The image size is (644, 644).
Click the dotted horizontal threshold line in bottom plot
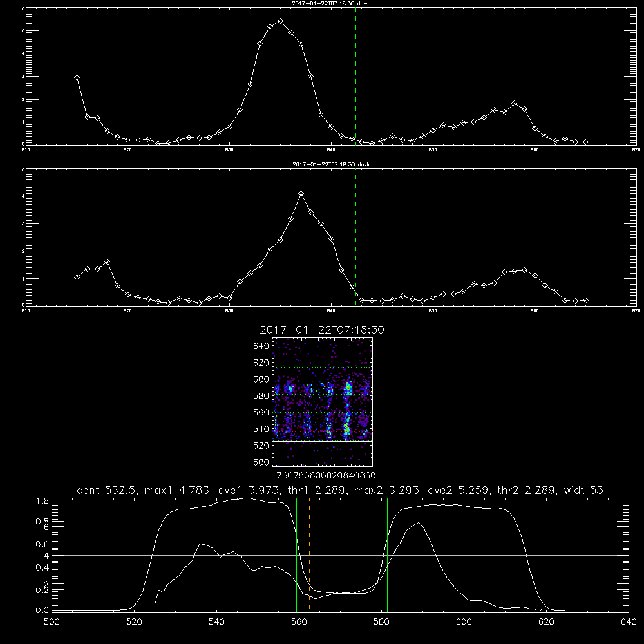tap(340, 580)
